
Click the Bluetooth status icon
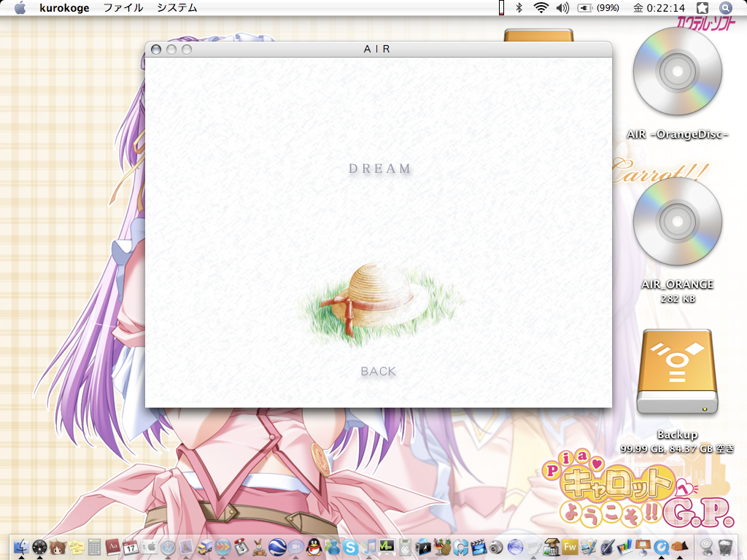pos(519,7)
